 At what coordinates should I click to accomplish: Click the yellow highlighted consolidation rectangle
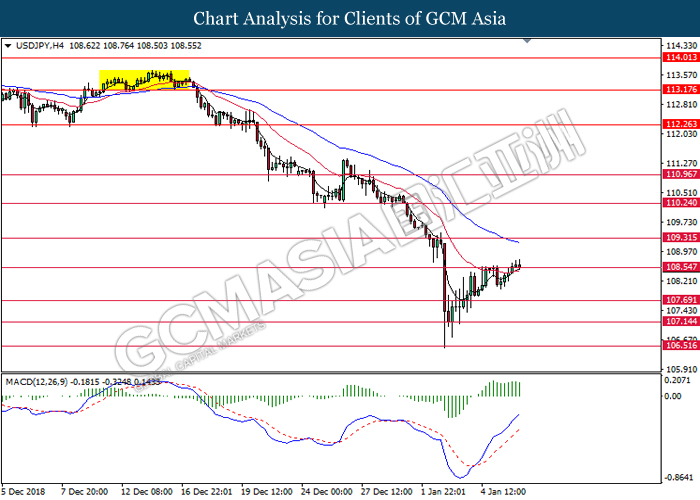144,80
